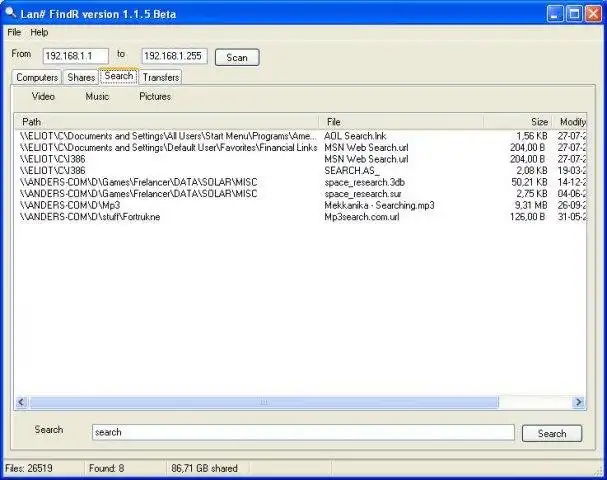Open the Help menu
Viewport: 607px width, 480px height.
point(39,33)
